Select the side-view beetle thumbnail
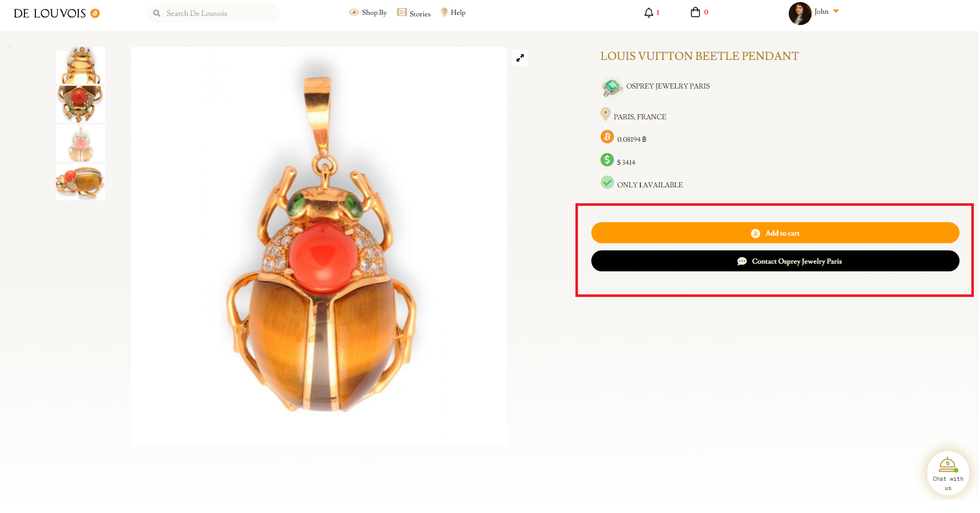Image resolution: width=980 pixels, height=513 pixels. pos(80,182)
